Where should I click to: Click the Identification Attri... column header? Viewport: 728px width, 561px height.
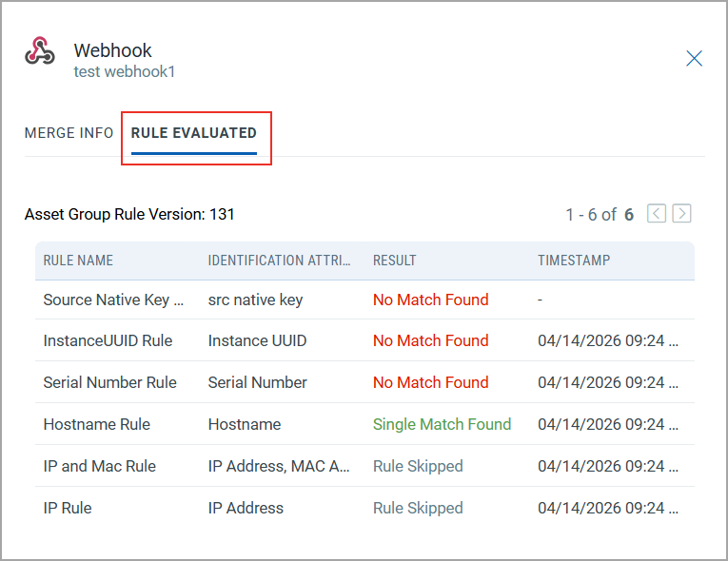279,261
